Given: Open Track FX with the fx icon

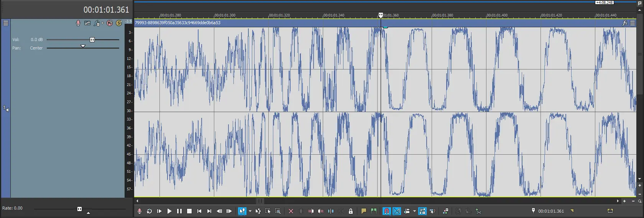Looking at the screenshot, I should [x=97, y=23].
